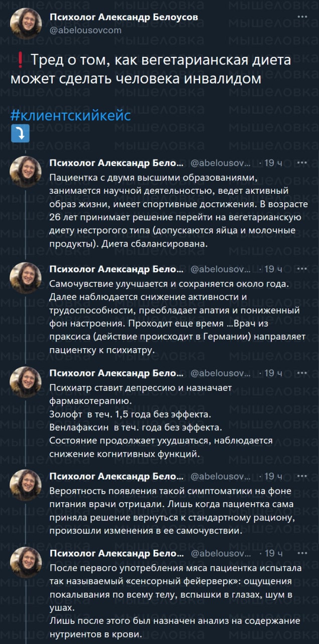Image resolution: width=319 pixels, height=644 pixels.
Task: Open the three-dot options on the tweet starting 'Вероятность появления'
Action: tap(302, 476)
